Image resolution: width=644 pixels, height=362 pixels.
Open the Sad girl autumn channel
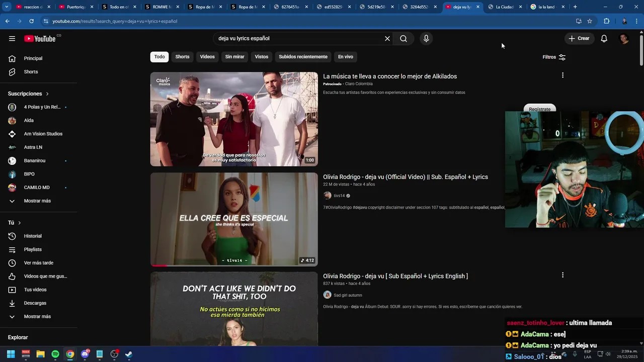pyautogui.click(x=348, y=295)
